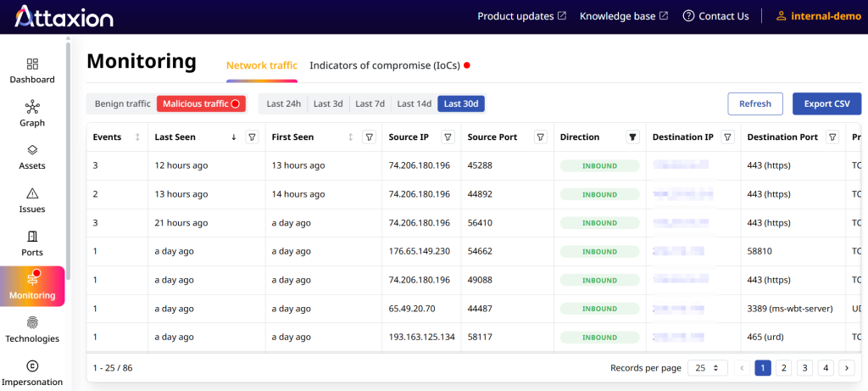Switch to Network traffic tab
This screenshot has height=391, width=868.
tap(262, 65)
